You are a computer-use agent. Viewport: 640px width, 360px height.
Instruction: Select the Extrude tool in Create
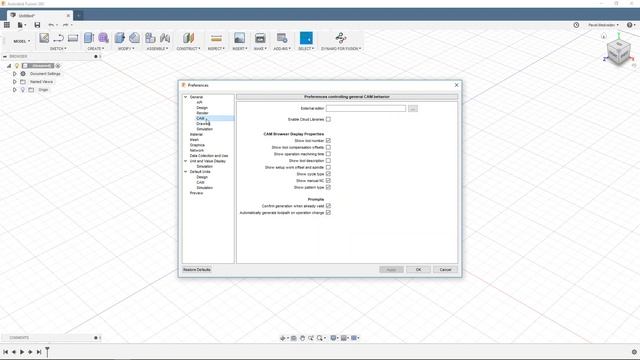(89, 38)
